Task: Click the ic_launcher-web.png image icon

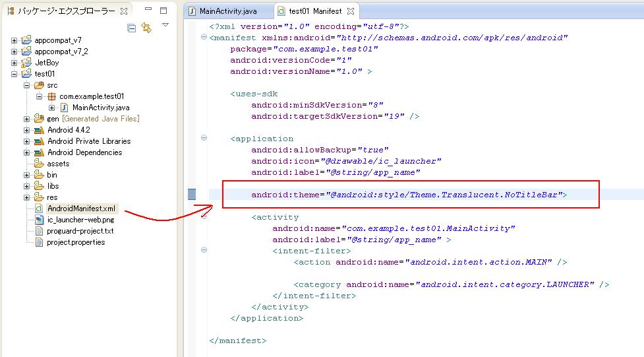Action: (x=39, y=220)
